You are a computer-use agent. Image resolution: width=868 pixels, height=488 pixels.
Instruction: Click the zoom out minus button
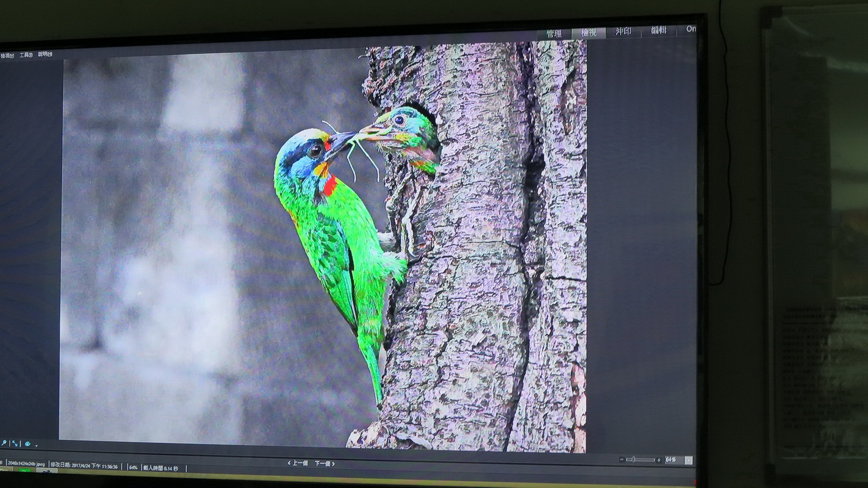(x=622, y=460)
